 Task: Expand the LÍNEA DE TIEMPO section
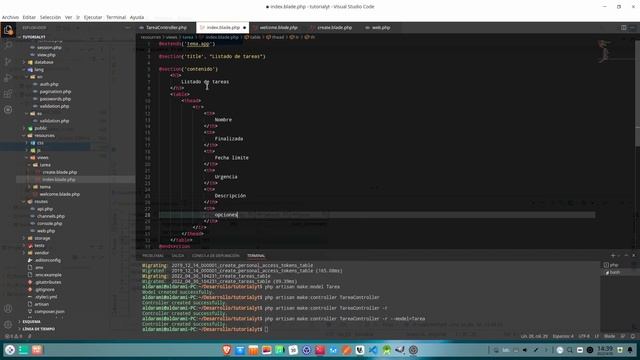[38, 329]
